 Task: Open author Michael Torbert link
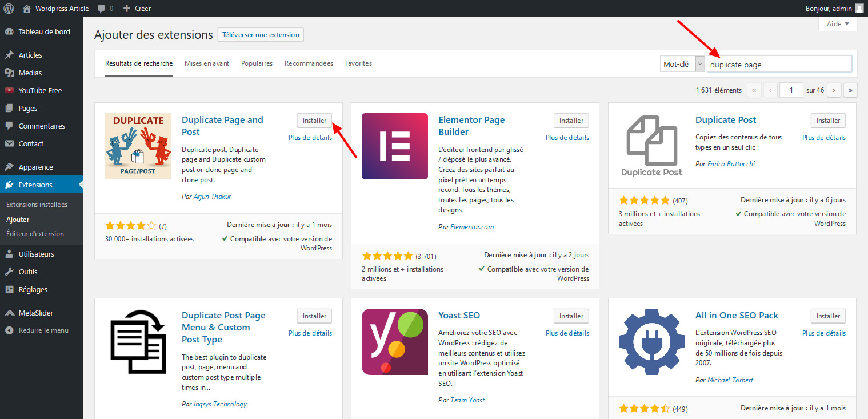(x=730, y=380)
